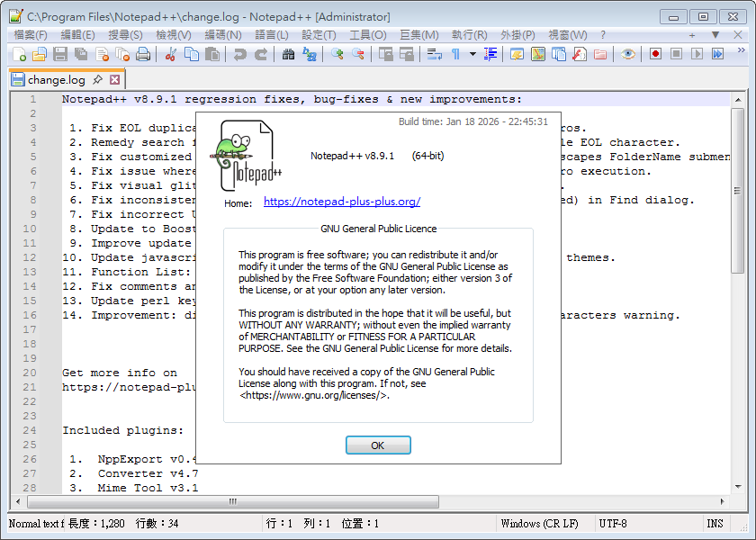Click the Save All toolbar icon
Screen dimensions: 756x540
[81, 54]
